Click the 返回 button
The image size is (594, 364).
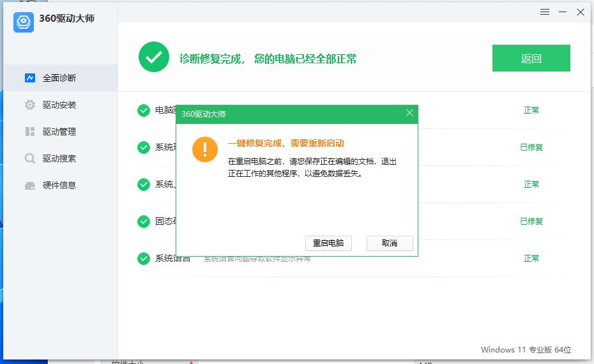click(x=531, y=58)
